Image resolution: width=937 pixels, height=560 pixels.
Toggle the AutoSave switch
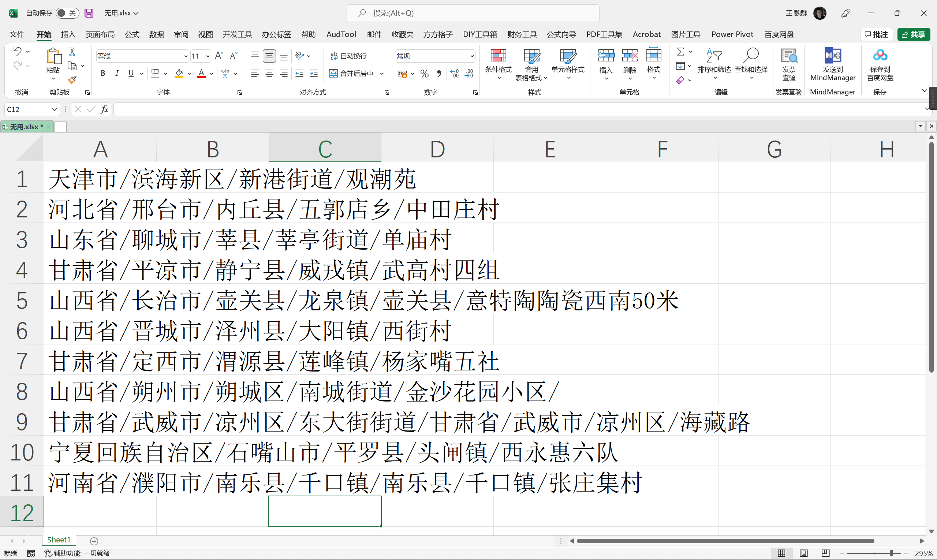coord(67,13)
